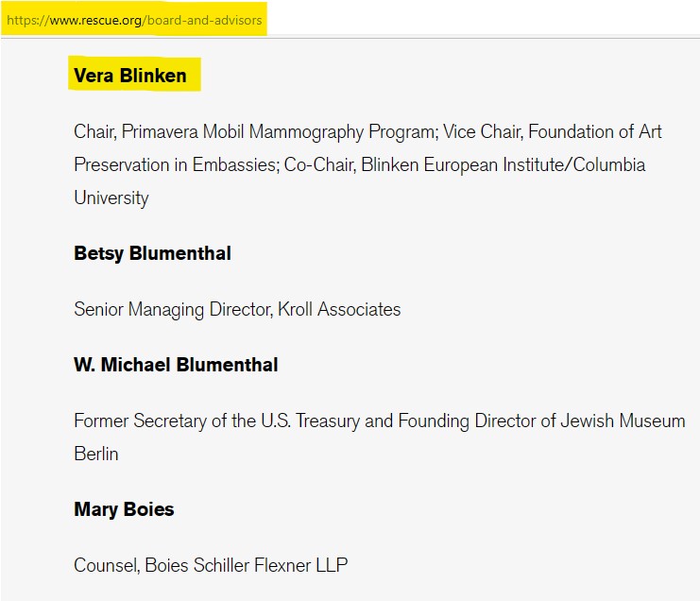The height and width of the screenshot is (601, 700).
Task: Click 'Chair, Primavera Mobil Mammography Program' text
Action: tap(256, 132)
